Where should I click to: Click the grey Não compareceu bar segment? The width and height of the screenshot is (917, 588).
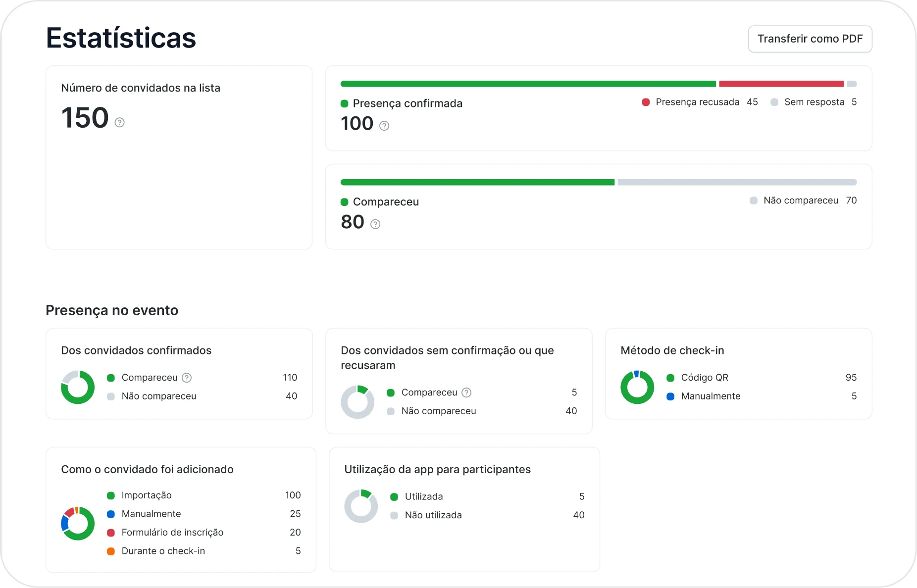coord(737,183)
